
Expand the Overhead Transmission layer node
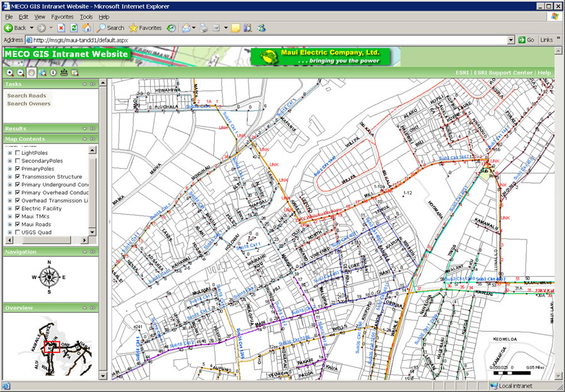coord(9,201)
